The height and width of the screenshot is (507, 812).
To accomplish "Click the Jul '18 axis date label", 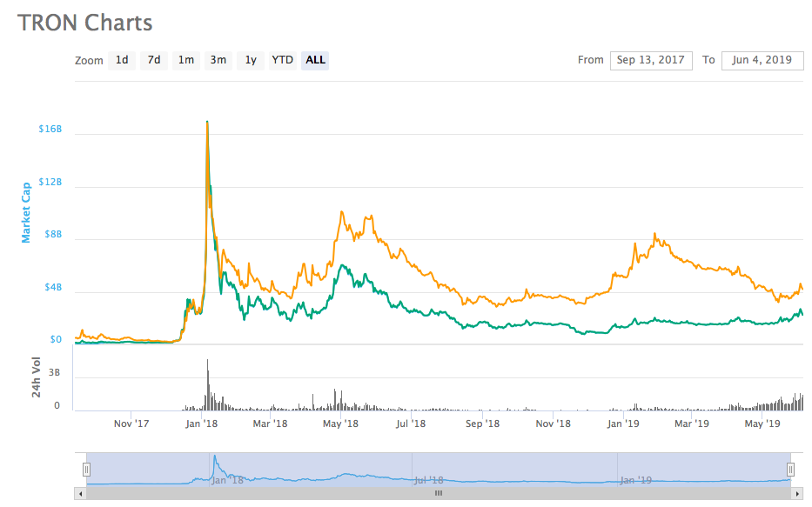I will pyautogui.click(x=411, y=424).
